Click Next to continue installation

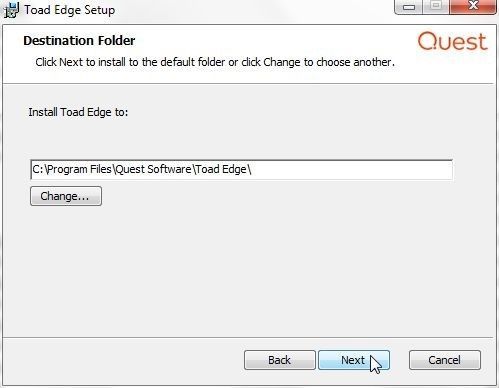354,360
